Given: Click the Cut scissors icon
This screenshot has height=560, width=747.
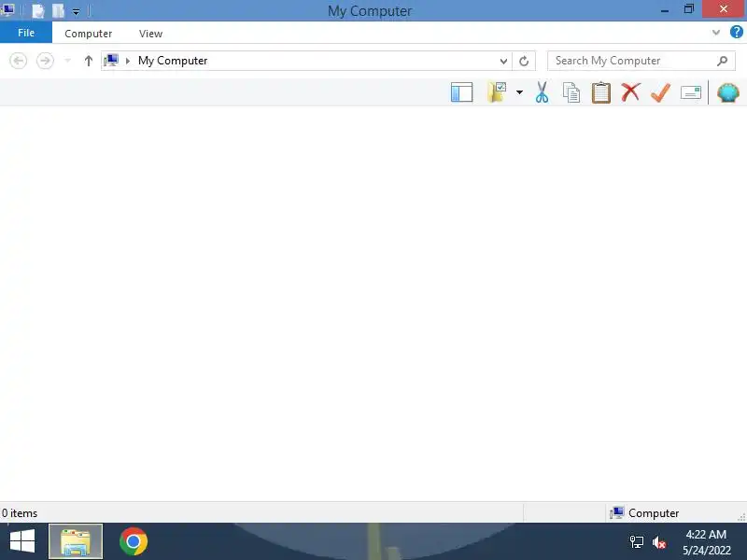Looking at the screenshot, I should coord(542,92).
